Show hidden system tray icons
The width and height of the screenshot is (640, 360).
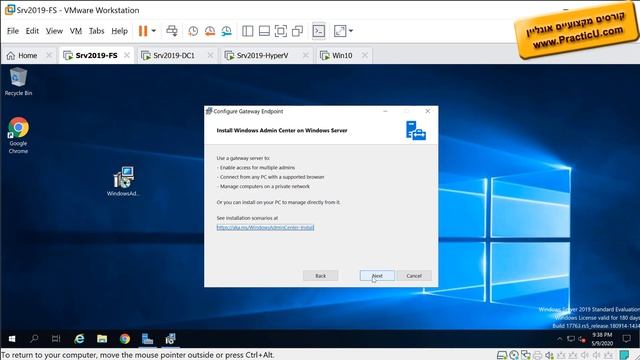click(560, 339)
